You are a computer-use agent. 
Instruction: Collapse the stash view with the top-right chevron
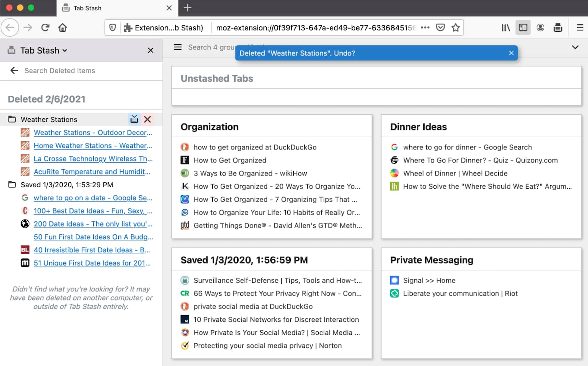click(x=575, y=47)
